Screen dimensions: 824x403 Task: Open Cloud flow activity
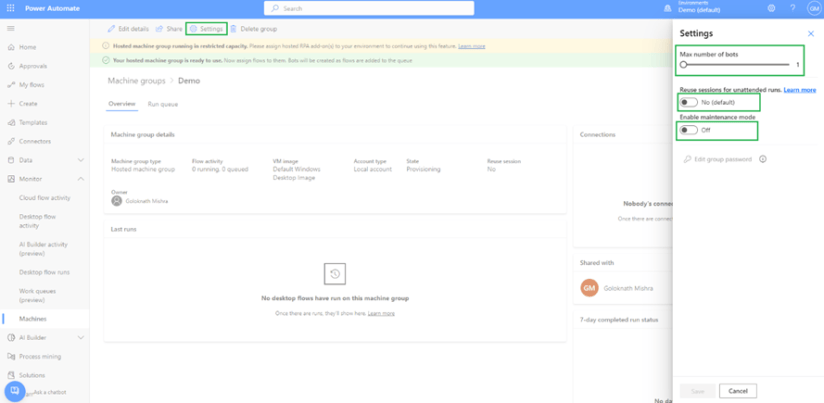click(45, 198)
